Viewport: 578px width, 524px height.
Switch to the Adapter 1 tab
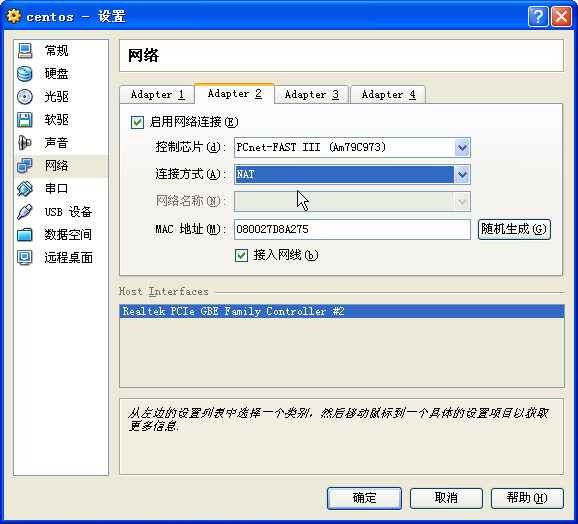pyautogui.click(x=157, y=95)
